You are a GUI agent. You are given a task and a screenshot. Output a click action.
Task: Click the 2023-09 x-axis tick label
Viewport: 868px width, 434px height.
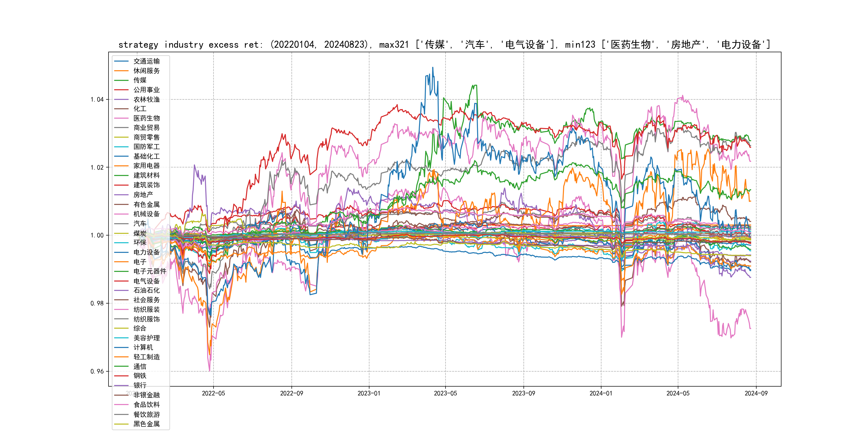(523, 393)
